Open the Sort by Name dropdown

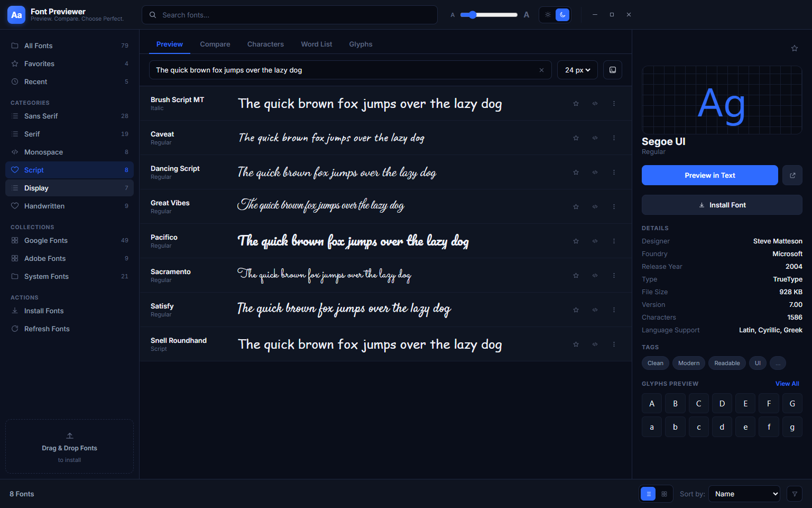tap(744, 494)
